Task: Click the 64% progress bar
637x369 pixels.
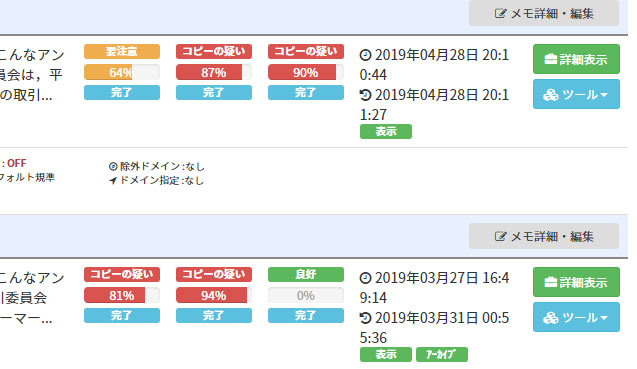Action: (121, 72)
